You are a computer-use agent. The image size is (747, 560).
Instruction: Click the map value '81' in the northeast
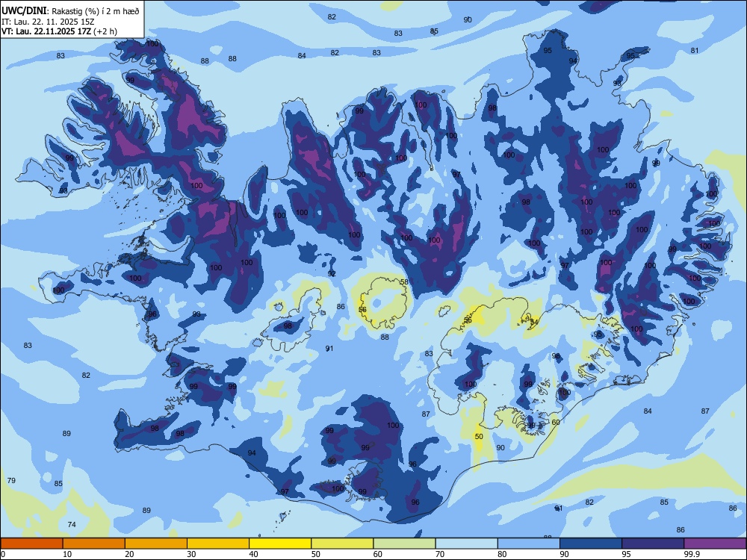(x=695, y=51)
